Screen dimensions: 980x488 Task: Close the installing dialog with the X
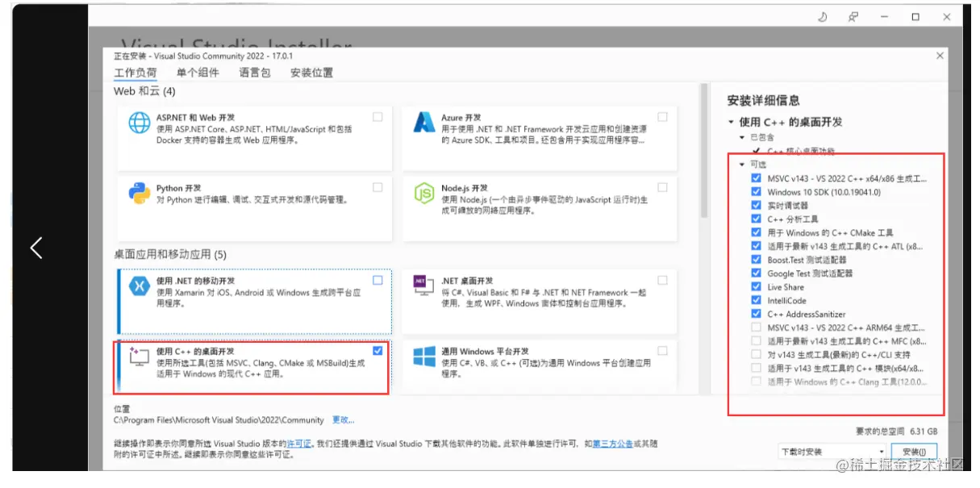[940, 56]
